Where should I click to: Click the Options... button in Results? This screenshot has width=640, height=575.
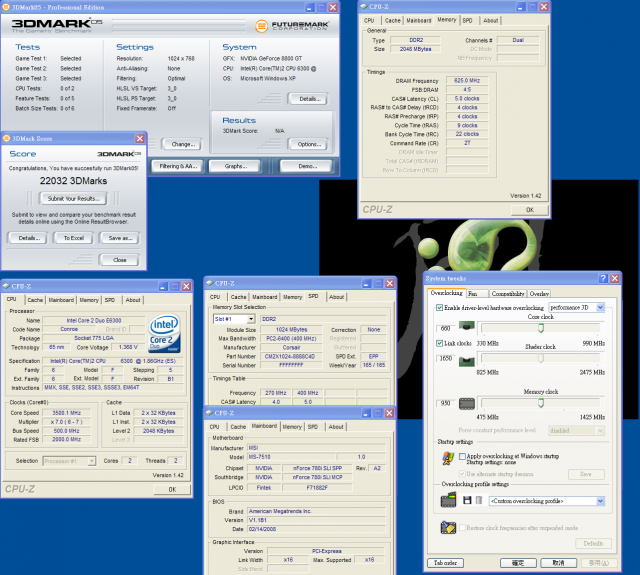[x=308, y=144]
